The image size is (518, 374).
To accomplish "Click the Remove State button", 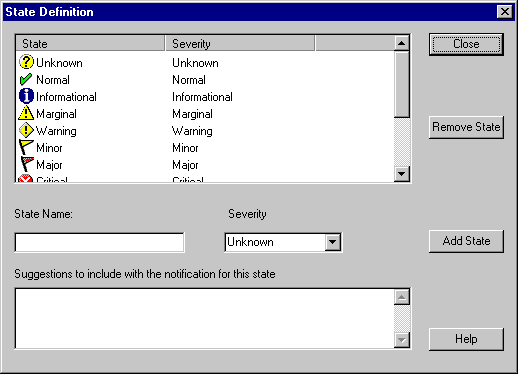I will click(466, 127).
